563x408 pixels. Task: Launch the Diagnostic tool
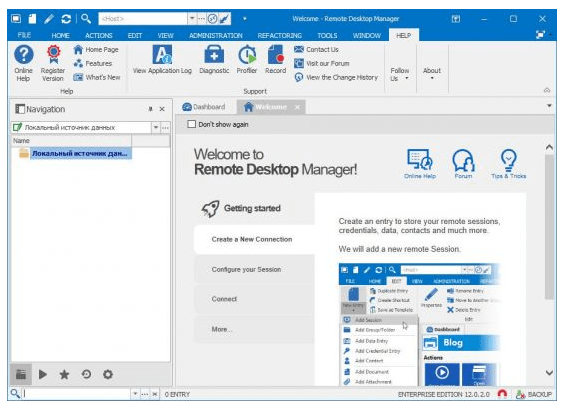click(214, 60)
